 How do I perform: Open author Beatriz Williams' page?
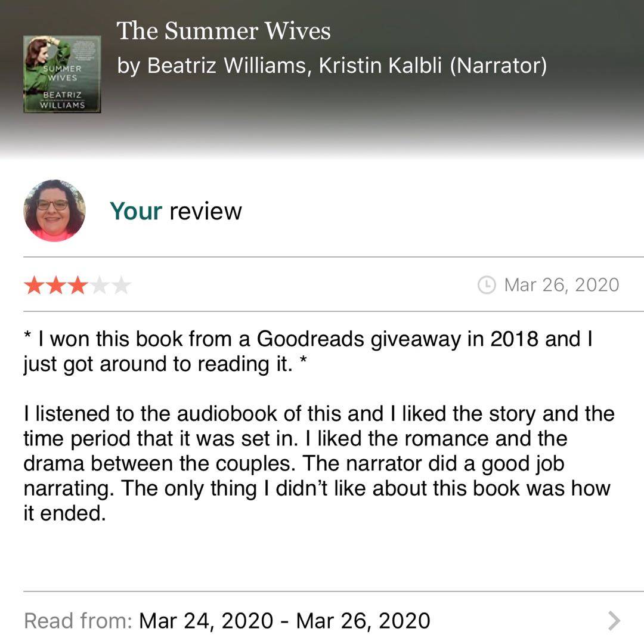pyautogui.click(x=227, y=66)
